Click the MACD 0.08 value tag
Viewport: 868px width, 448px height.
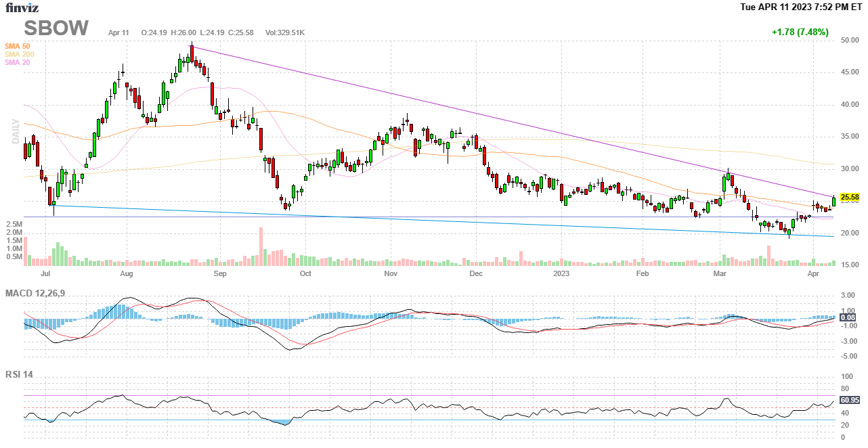click(x=848, y=317)
